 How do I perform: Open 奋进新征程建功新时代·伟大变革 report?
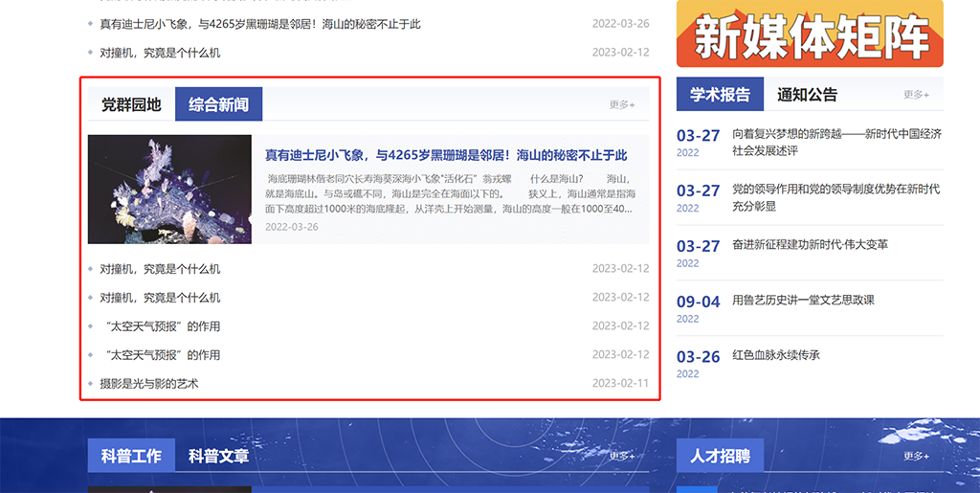coord(810,244)
